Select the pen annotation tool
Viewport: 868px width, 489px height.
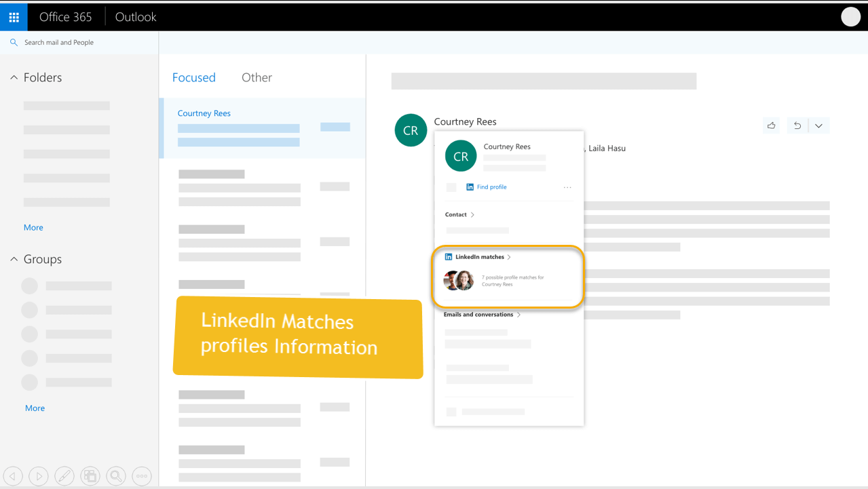click(64, 476)
